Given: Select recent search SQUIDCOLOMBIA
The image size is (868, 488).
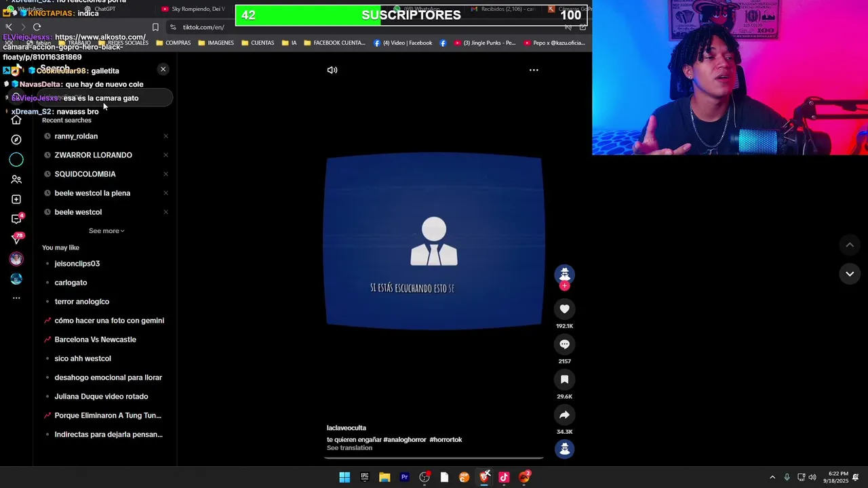Looking at the screenshot, I should coord(85,174).
